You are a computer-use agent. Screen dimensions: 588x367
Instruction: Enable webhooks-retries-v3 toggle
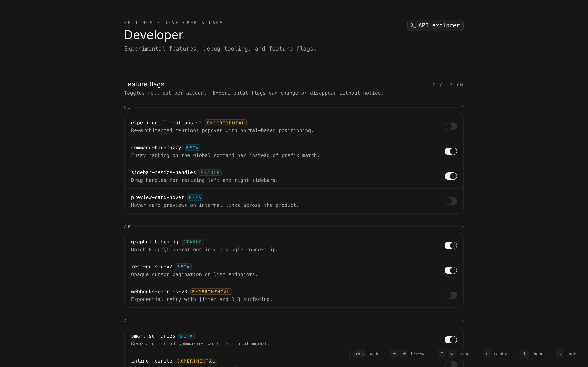pos(450,295)
